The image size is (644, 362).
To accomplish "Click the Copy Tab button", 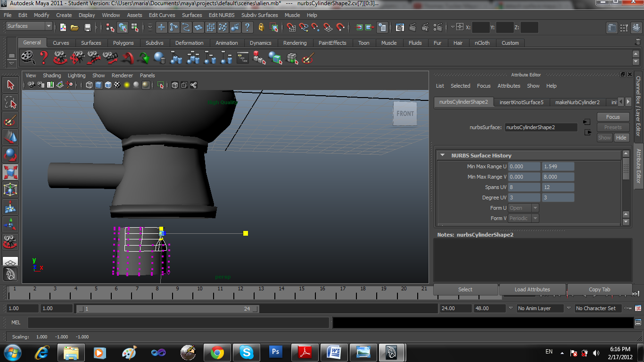I will click(x=599, y=289).
